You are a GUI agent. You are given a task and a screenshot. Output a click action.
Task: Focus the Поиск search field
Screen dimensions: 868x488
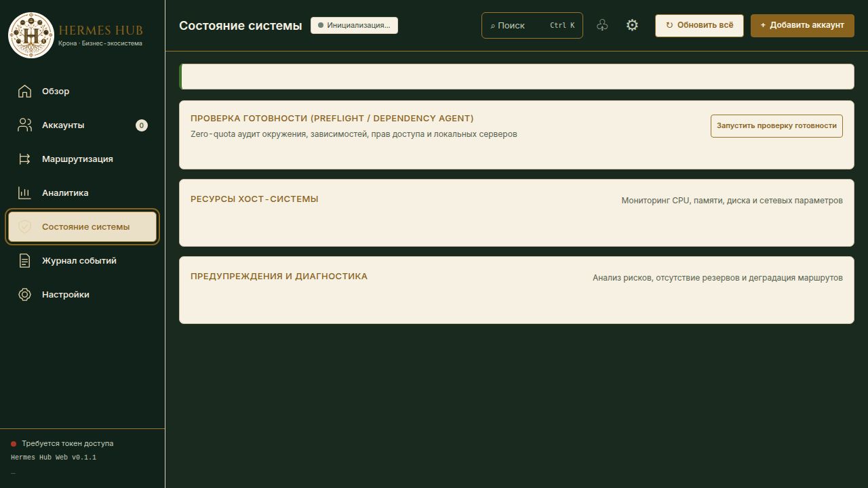coord(532,25)
